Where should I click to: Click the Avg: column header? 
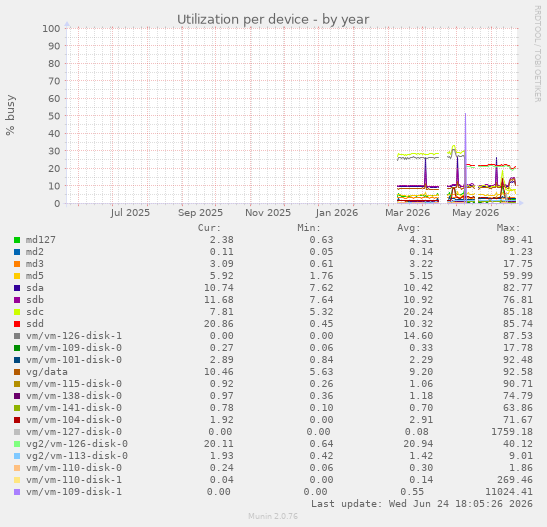point(409,228)
